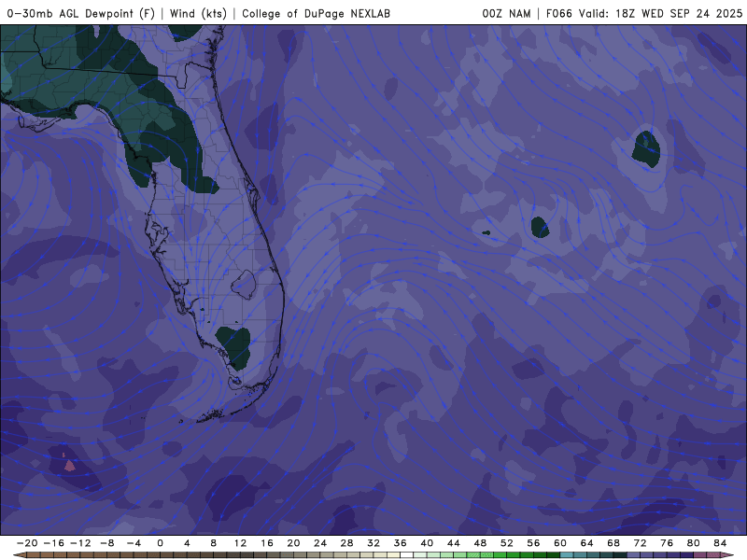
Task: Click the 4 value on the color scale
Action: [x=187, y=543]
